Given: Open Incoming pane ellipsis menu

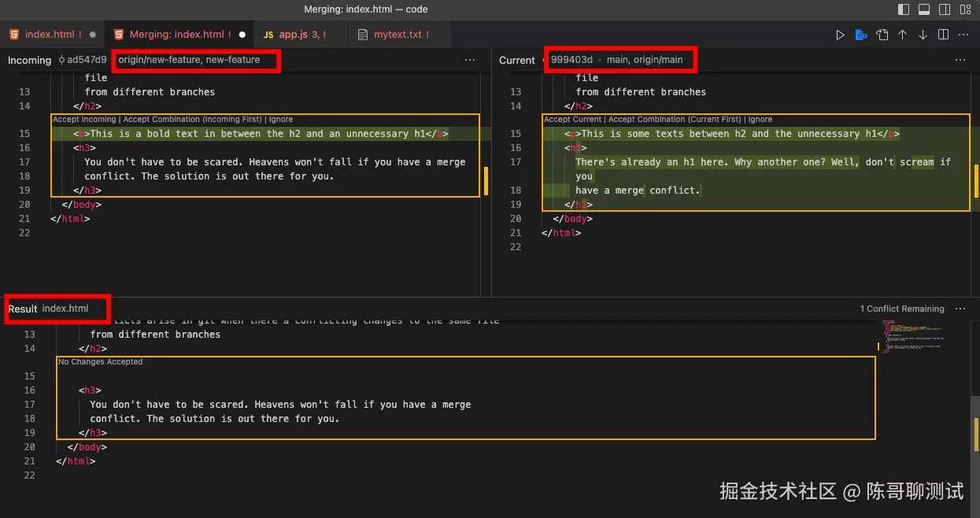Looking at the screenshot, I should [x=470, y=60].
